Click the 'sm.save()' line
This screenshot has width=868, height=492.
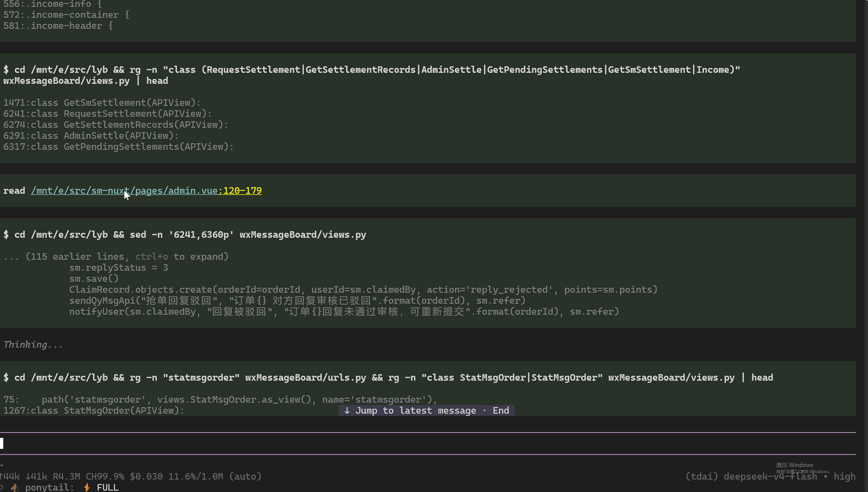pyautogui.click(x=94, y=278)
